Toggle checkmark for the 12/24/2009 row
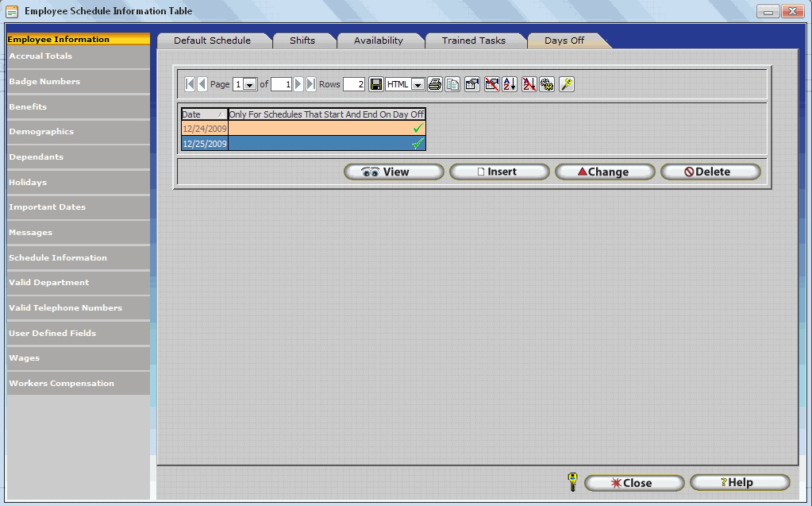812x506 pixels. [418, 128]
